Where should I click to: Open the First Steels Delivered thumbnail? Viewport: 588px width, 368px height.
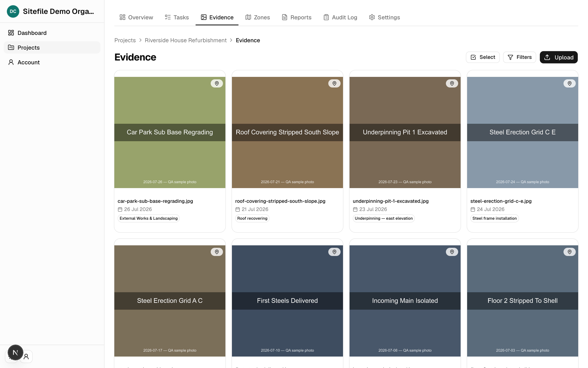(x=287, y=301)
